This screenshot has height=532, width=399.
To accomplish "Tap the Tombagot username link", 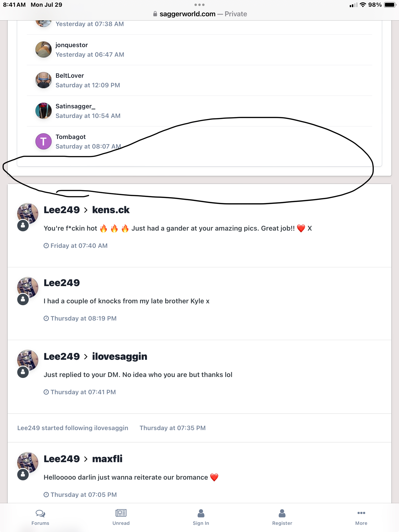I will [71, 137].
